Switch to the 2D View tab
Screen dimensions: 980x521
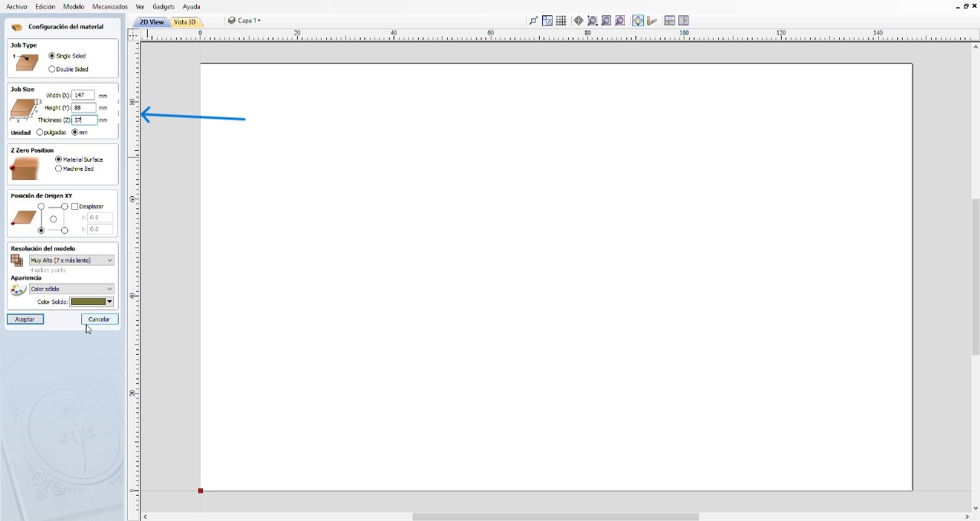coord(151,21)
